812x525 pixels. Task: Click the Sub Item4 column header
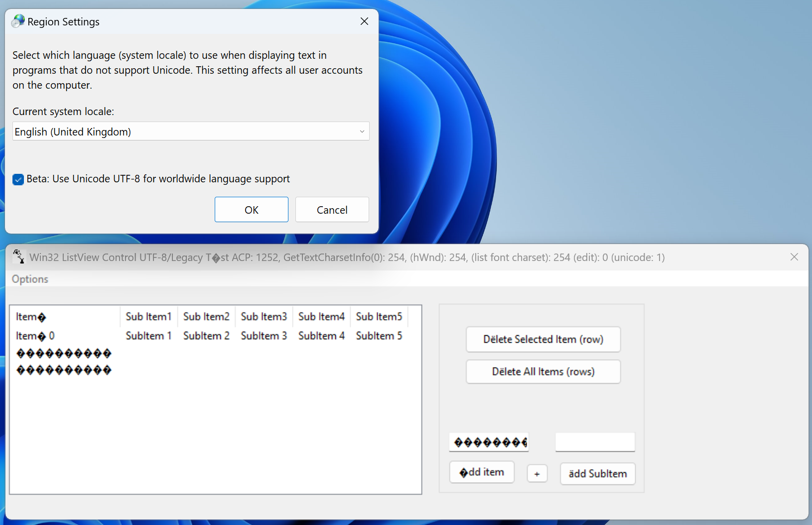[321, 316]
